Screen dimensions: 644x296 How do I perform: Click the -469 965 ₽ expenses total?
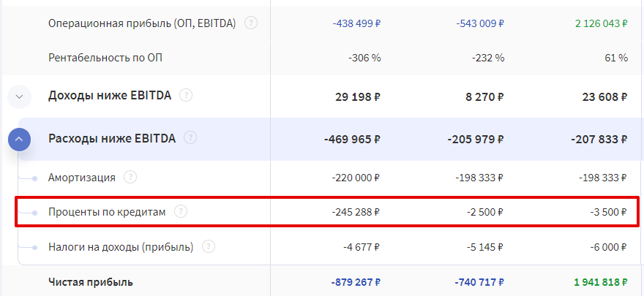point(353,140)
